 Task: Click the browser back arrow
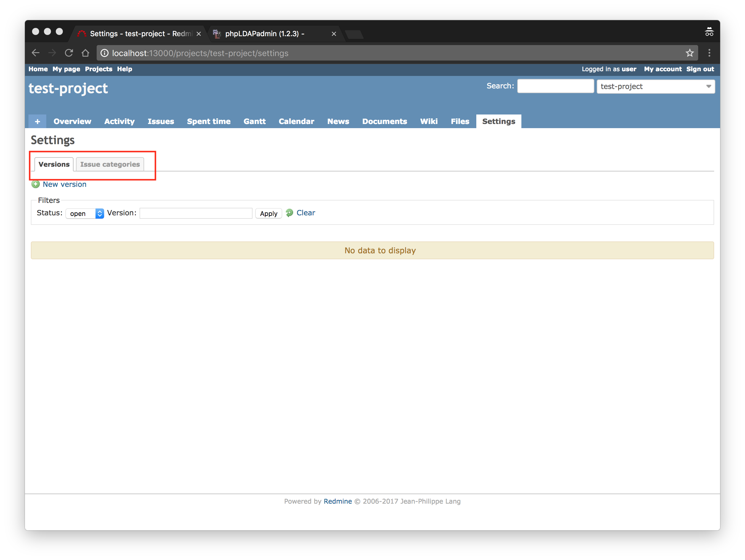tap(36, 53)
